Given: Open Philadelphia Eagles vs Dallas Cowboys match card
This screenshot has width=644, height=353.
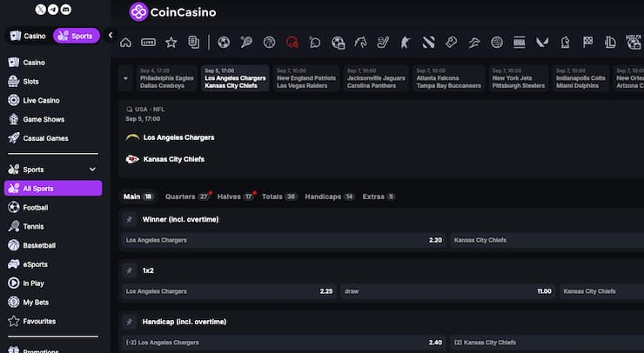Looking at the screenshot, I should 166,78.
